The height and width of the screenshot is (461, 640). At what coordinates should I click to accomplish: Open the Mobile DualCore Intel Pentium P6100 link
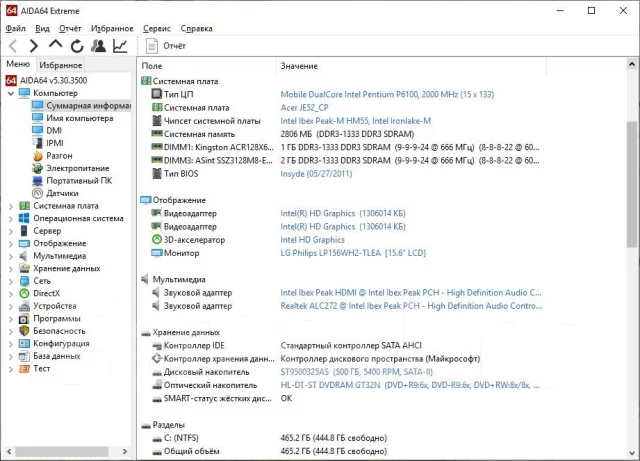pyautogui.click(x=387, y=94)
